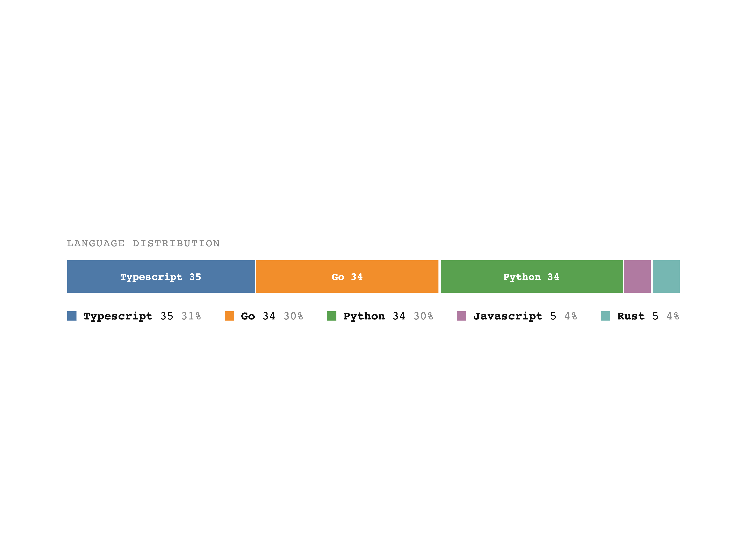747x560 pixels.
Task: Click the teal Rust bar segment
Action: pyautogui.click(x=666, y=276)
